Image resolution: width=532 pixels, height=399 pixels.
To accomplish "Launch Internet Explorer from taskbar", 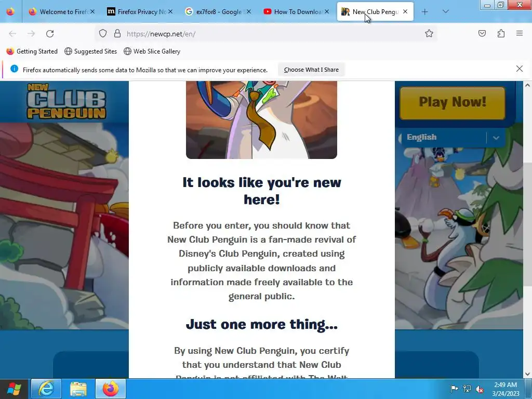I will [46, 389].
